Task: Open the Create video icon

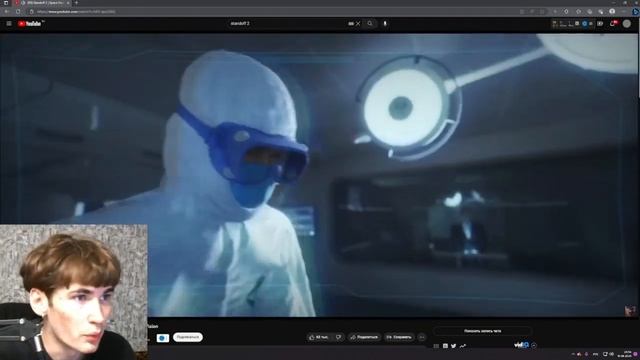Action: (600, 24)
